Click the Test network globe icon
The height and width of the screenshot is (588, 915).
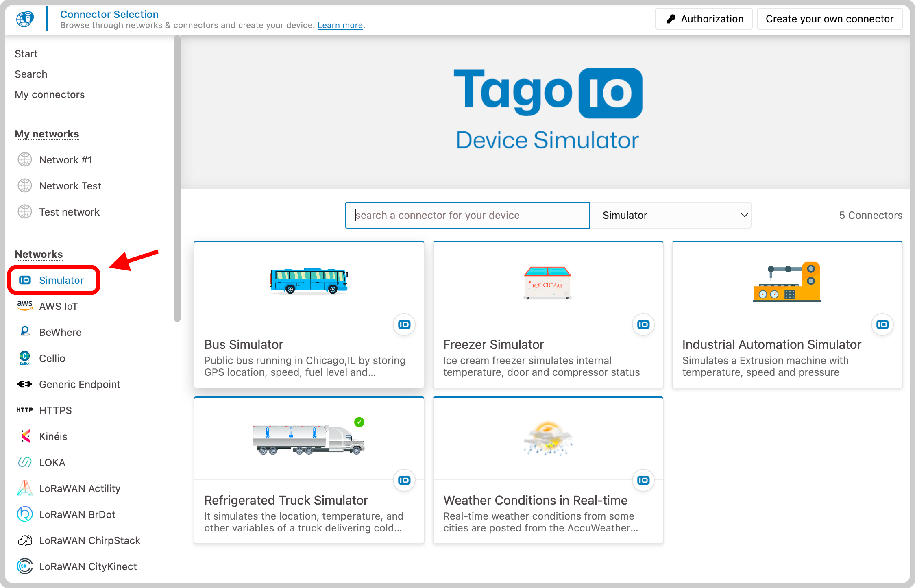pyautogui.click(x=25, y=211)
